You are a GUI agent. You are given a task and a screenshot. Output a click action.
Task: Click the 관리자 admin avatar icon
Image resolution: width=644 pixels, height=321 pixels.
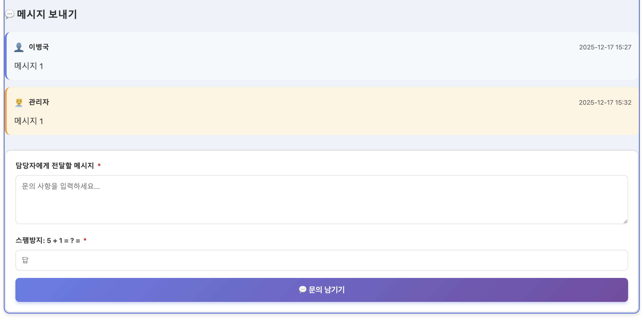[19, 103]
